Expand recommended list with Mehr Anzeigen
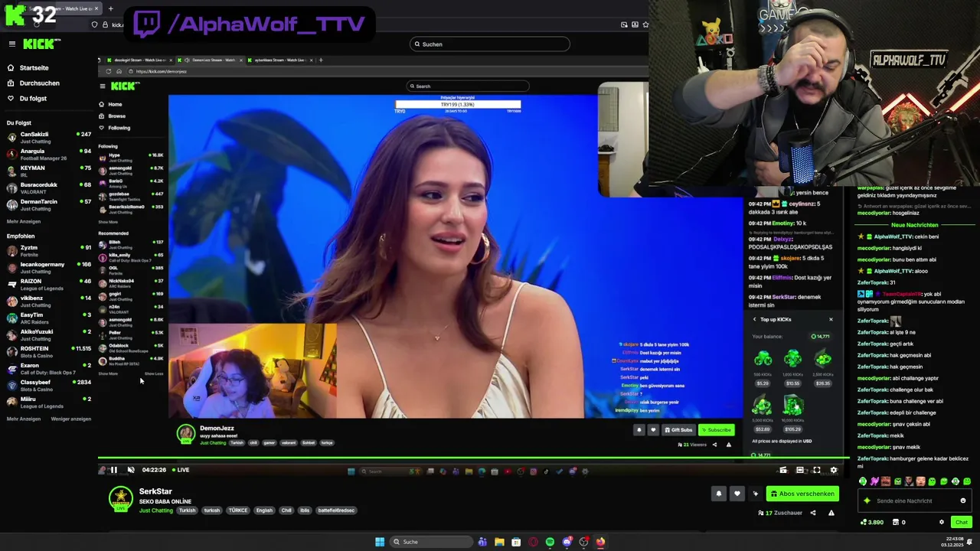This screenshot has width=980, height=551. click(24, 419)
